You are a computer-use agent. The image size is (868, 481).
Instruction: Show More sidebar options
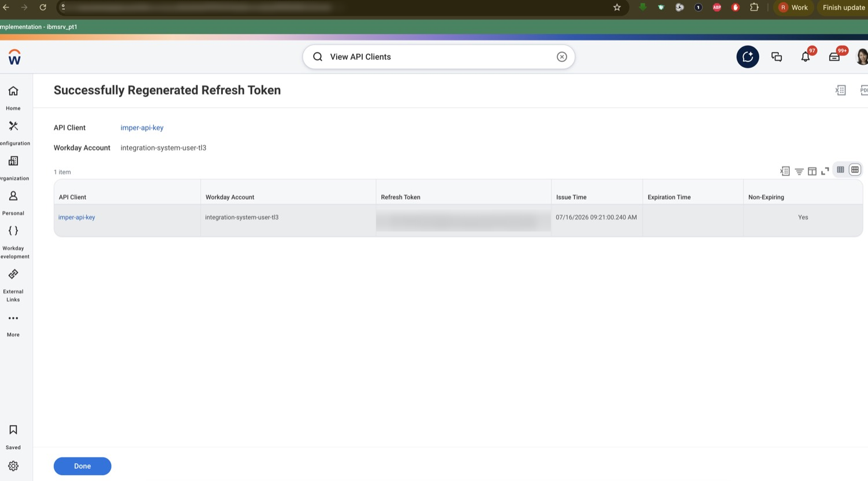pos(13,325)
